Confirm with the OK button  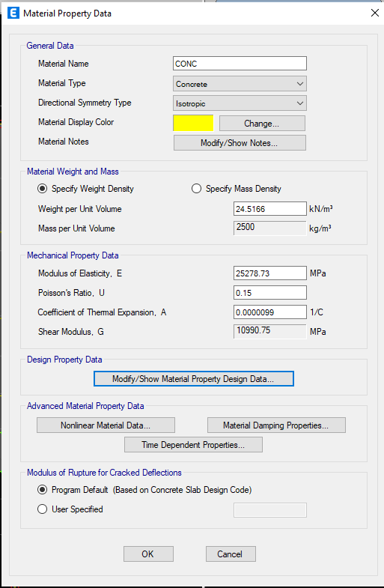click(x=148, y=554)
